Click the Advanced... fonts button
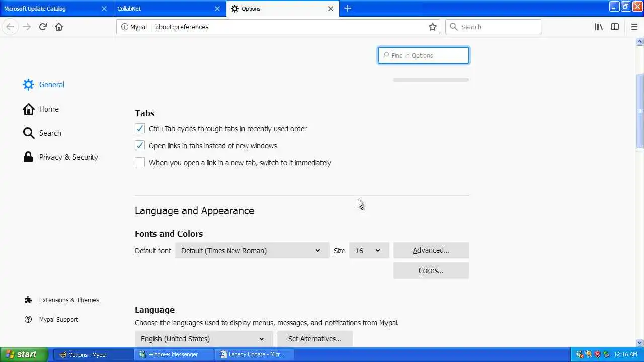 tap(431, 250)
